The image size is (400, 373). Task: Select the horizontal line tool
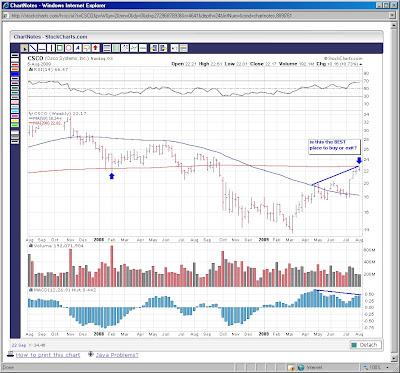pyautogui.click(x=42, y=48)
